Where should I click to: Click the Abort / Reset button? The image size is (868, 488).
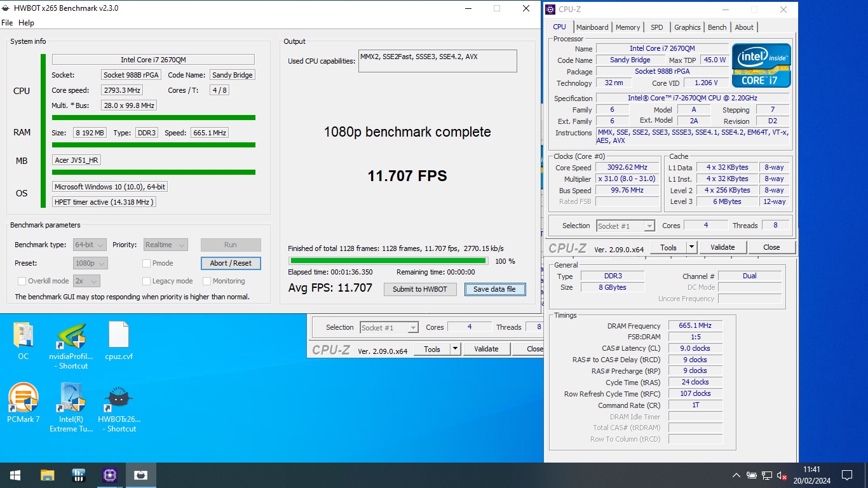[x=231, y=263]
